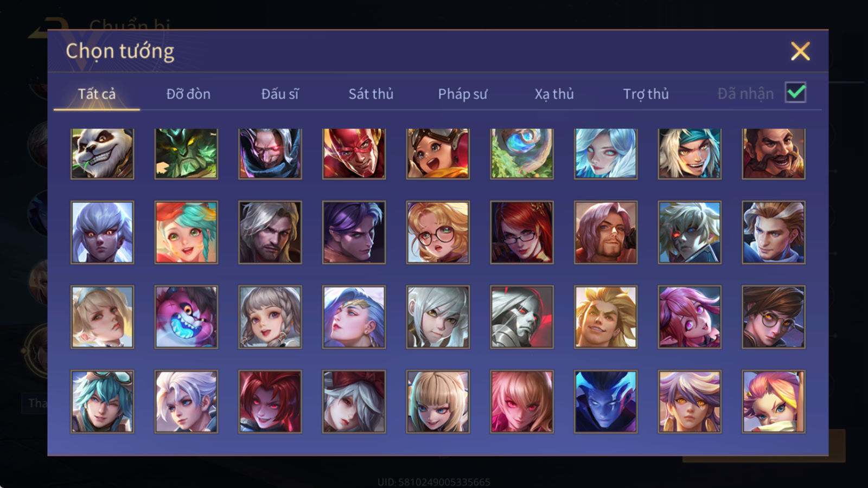Choose the goggles girl with pigtails hero

pos(438,153)
